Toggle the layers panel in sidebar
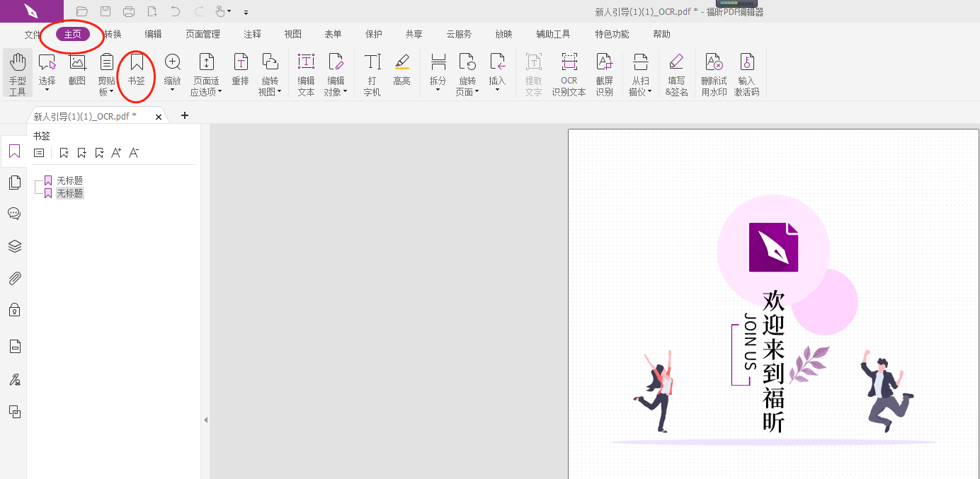980x479 pixels. (14, 246)
